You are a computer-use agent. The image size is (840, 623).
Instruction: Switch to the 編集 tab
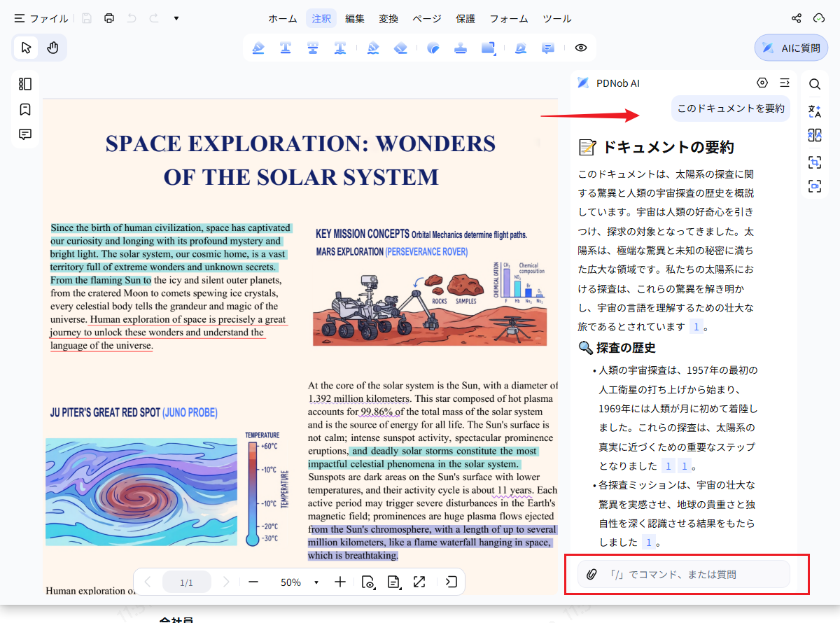pyautogui.click(x=355, y=19)
